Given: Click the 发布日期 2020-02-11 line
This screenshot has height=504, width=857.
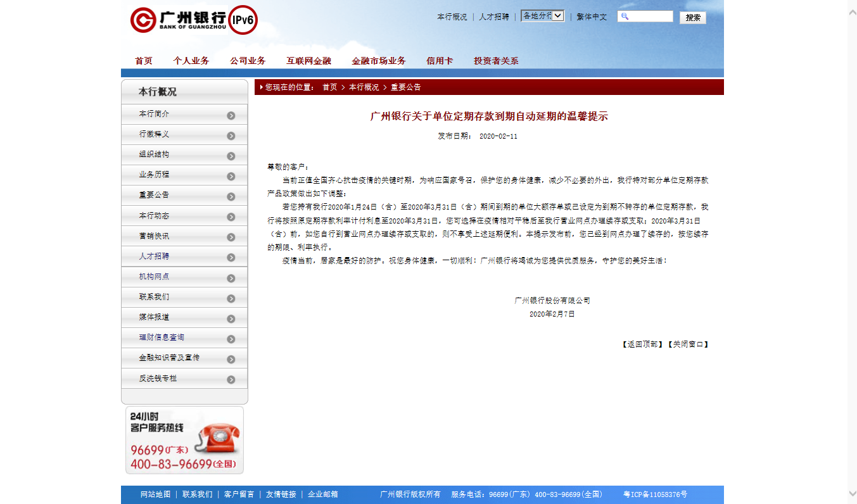Looking at the screenshot, I should [478, 136].
